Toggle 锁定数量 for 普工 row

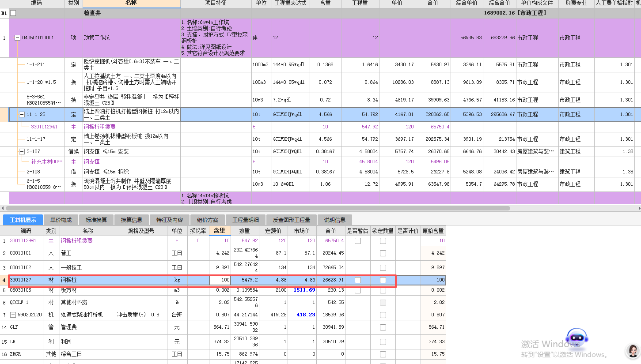tap(383, 253)
